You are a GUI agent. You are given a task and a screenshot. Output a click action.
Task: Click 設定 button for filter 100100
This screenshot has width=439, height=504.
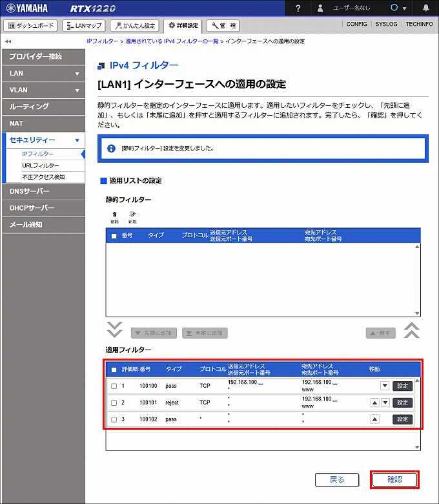tap(402, 386)
